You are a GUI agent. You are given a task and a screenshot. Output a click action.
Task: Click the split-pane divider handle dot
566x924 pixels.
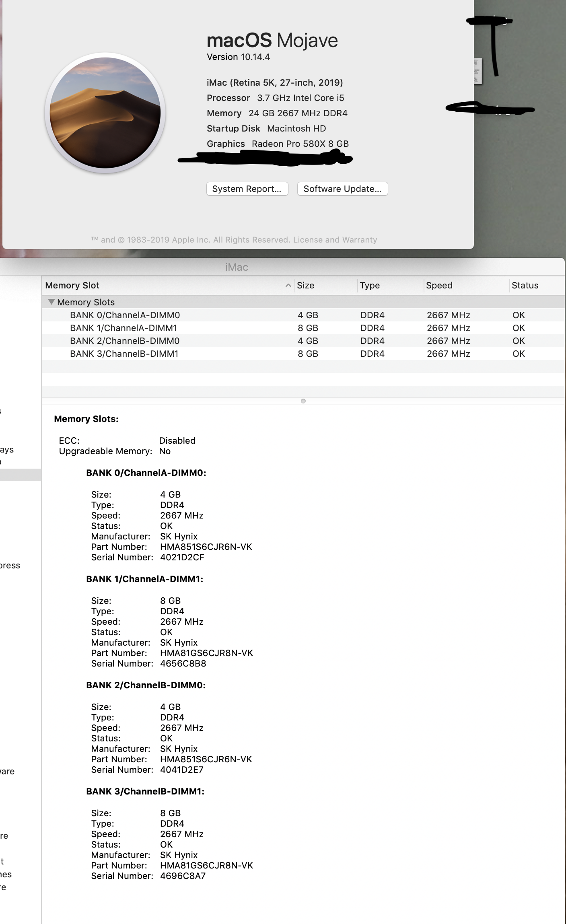click(x=303, y=401)
